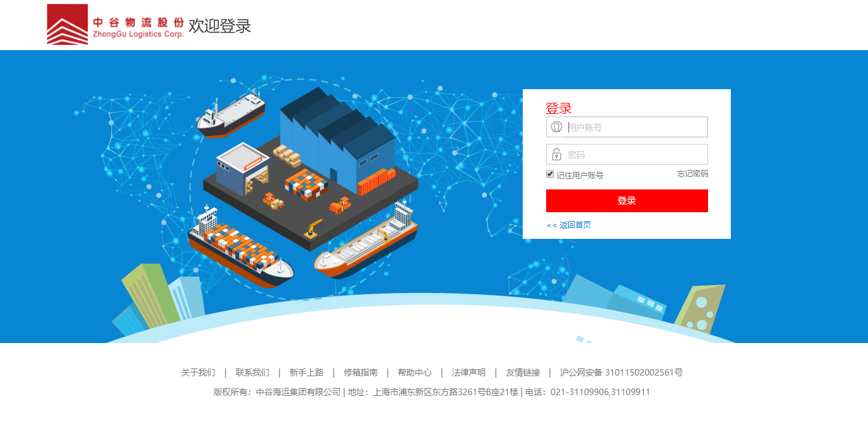The height and width of the screenshot is (427, 868).
Task: Toggle the 记住用户账号 checkbox
Action: click(550, 174)
